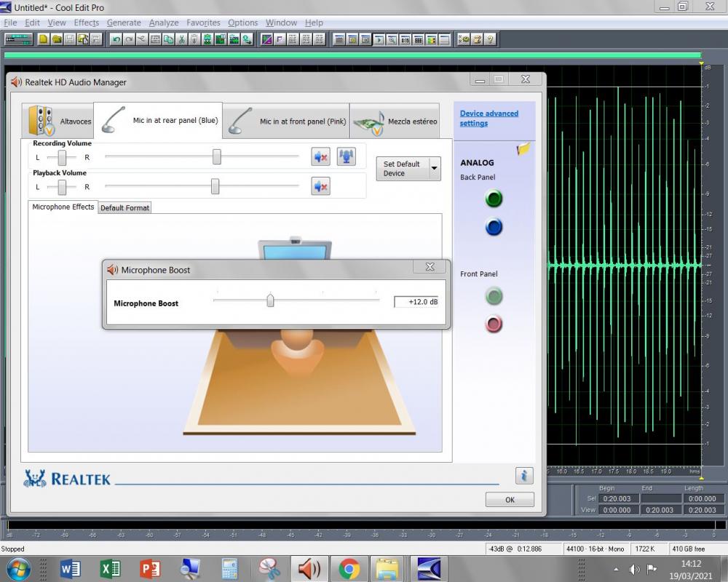Image resolution: width=728 pixels, height=582 pixels.
Task: Click the View Begin 0:00.000 time field
Action: coord(617,510)
